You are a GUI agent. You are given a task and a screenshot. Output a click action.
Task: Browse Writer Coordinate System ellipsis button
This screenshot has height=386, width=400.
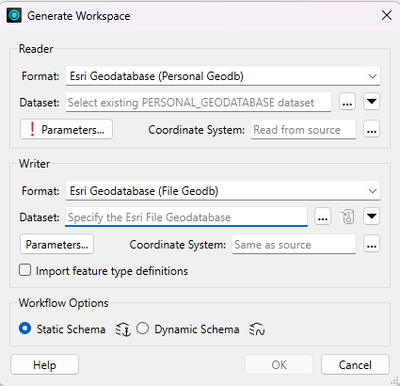(371, 244)
